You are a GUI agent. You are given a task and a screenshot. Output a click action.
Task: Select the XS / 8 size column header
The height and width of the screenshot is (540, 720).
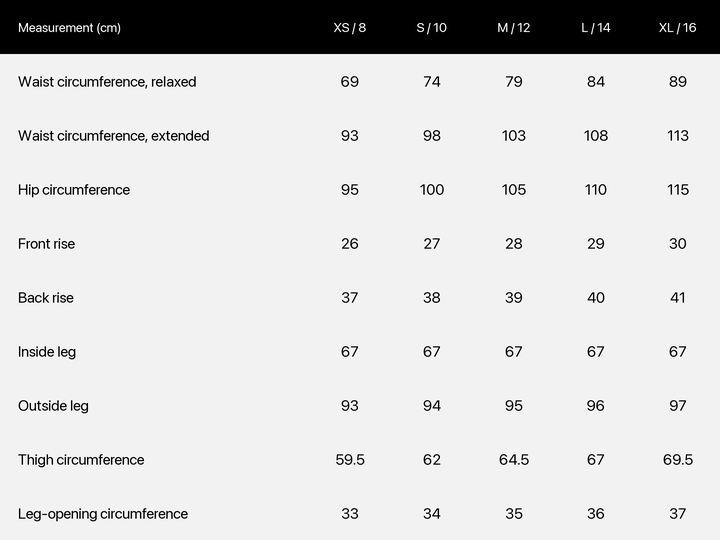click(349, 28)
